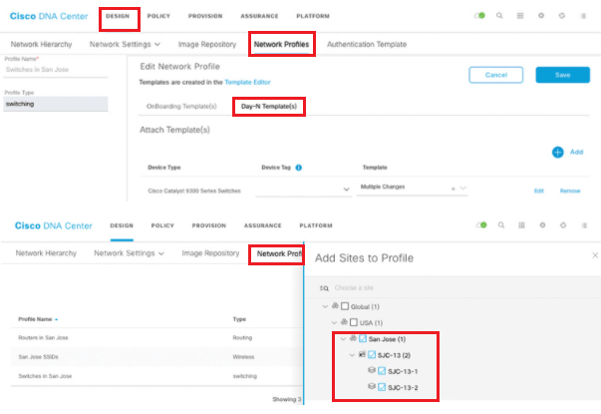Collapse the USA tree node

pos(334,323)
